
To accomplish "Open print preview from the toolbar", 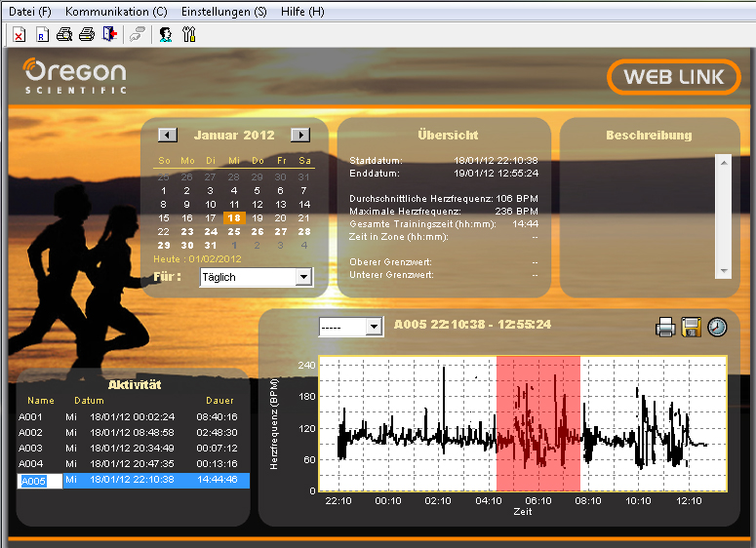I will pyautogui.click(x=64, y=35).
